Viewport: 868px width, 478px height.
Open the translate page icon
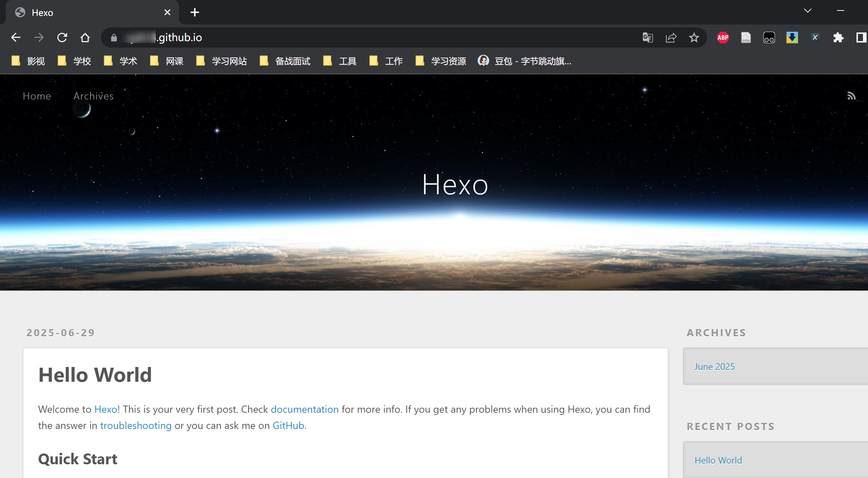tap(648, 37)
